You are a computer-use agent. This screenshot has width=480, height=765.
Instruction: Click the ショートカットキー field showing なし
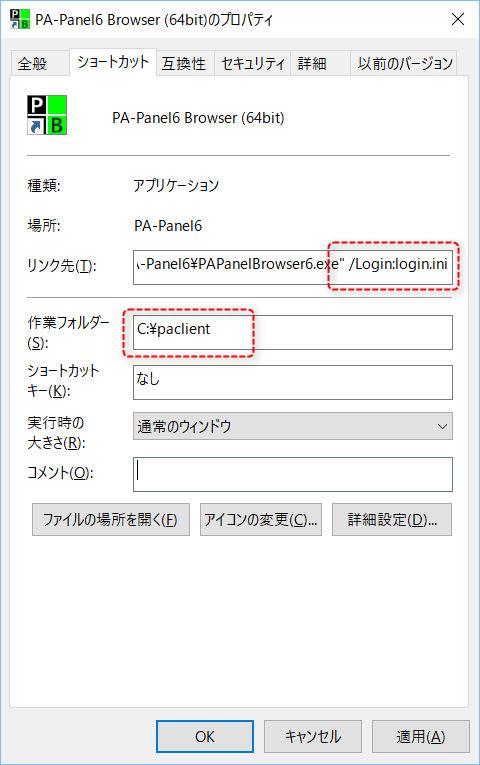[293, 382]
